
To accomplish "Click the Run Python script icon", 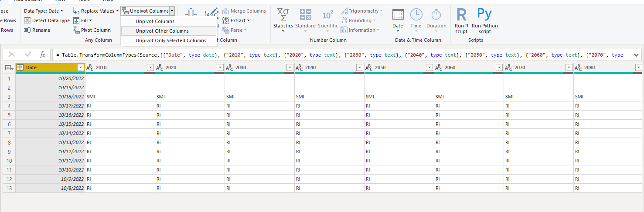I will coord(484,14).
